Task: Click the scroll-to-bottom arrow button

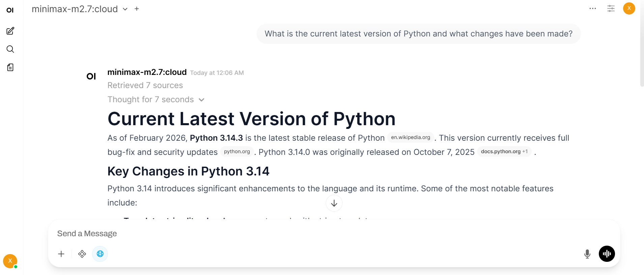Action: coord(334,203)
